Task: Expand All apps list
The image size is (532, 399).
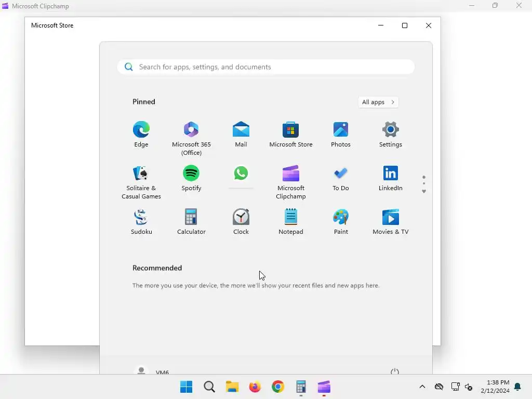Action: (378, 102)
